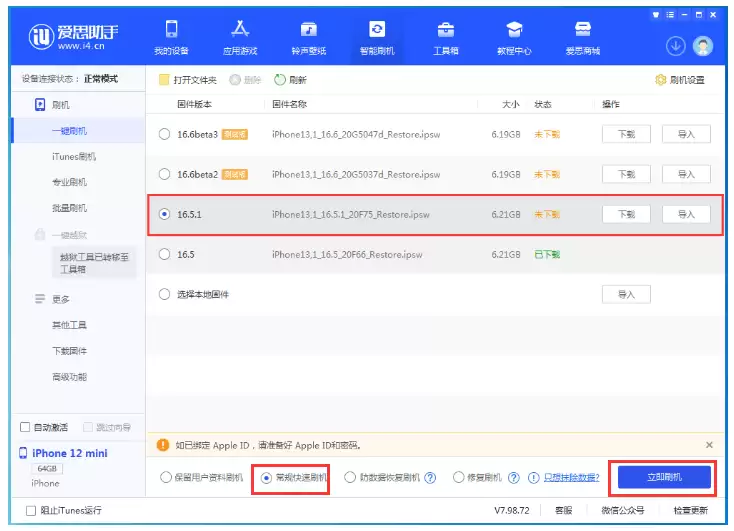Viewport: 734px width, 531px height.
Task: Import firmware for 16.5.1 row
Action: coord(686,214)
